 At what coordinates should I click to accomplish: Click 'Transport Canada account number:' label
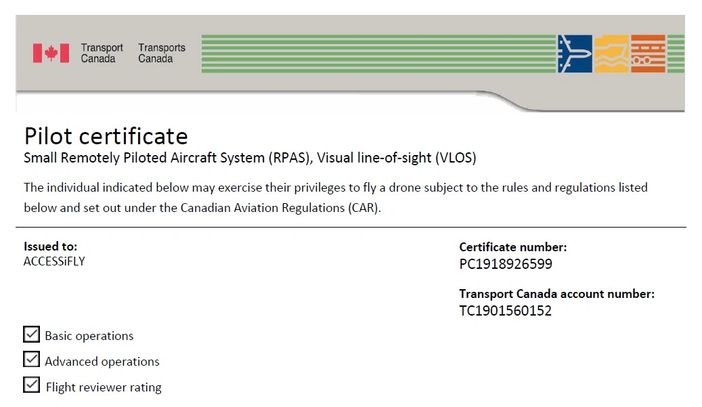556,294
